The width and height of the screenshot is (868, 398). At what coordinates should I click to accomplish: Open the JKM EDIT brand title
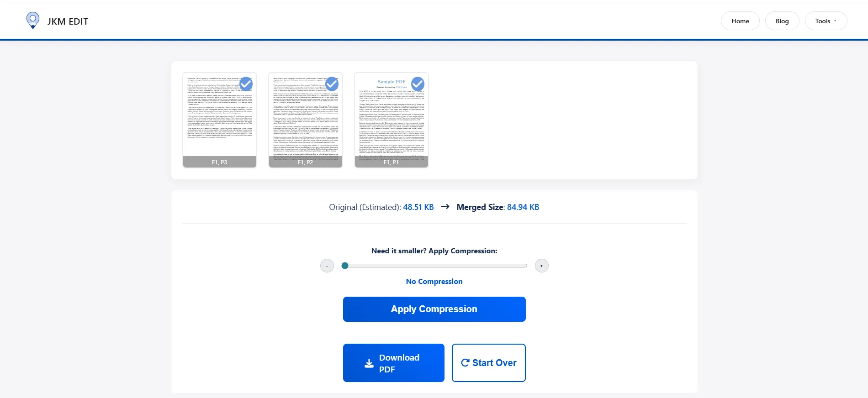[68, 21]
